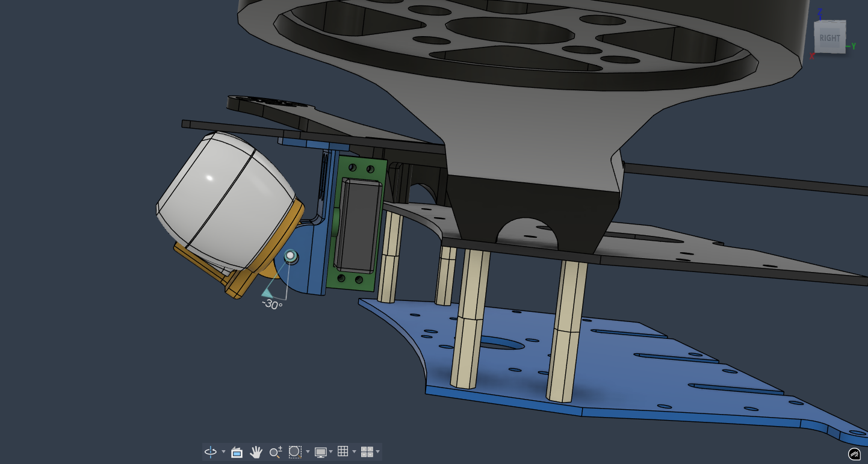Screen dimensions: 868x464
Task: Expand the Viewports dropdown arrow
Action: click(x=377, y=452)
